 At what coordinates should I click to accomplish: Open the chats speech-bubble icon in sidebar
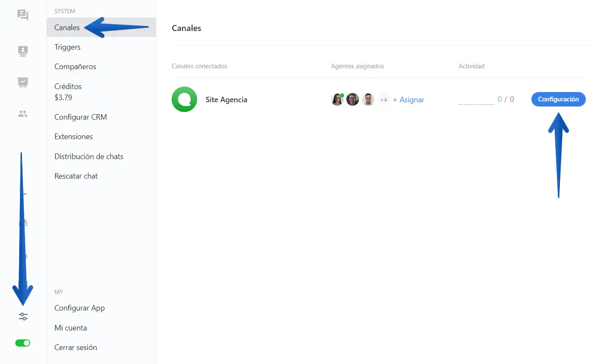pyautogui.click(x=23, y=15)
